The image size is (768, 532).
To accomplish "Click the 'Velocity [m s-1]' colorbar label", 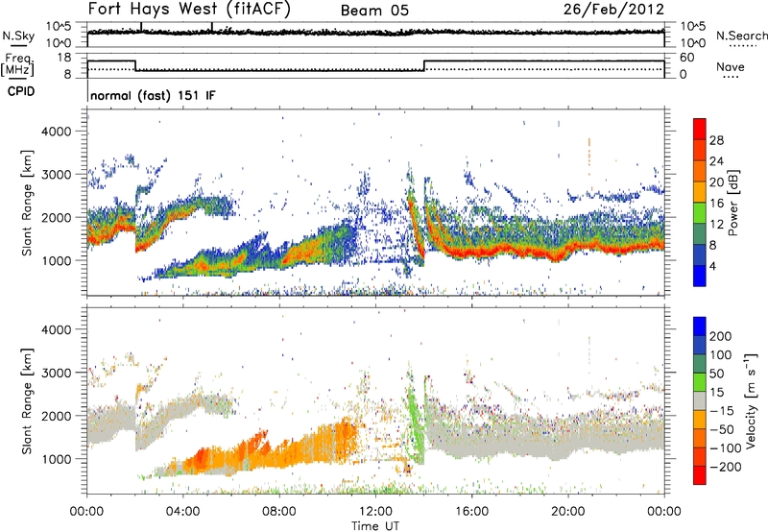I will pyautogui.click(x=751, y=400).
